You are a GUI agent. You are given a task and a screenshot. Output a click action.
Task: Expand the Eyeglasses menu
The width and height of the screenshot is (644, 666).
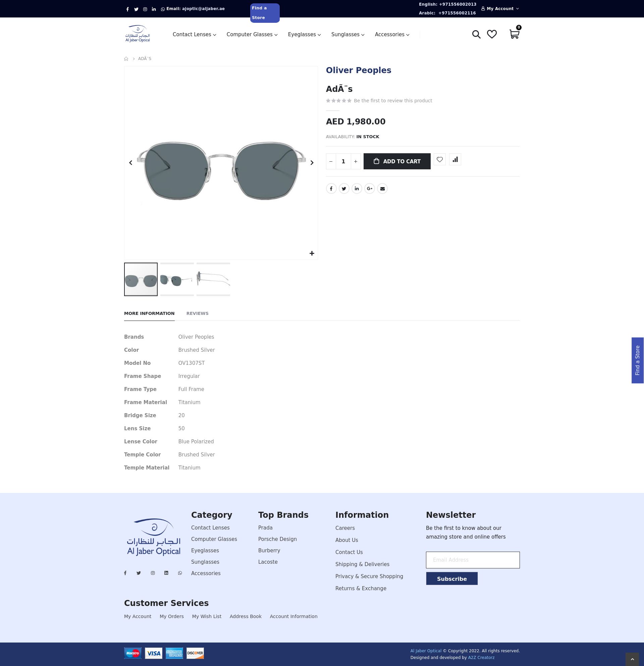click(x=305, y=35)
